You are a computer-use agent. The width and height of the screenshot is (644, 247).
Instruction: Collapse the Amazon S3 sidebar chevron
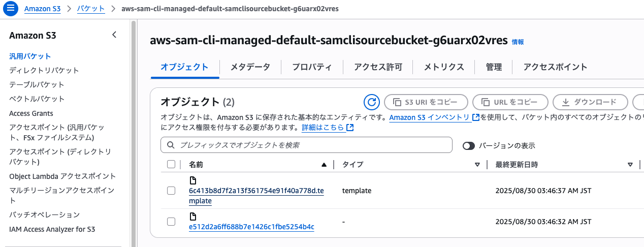[114, 35]
